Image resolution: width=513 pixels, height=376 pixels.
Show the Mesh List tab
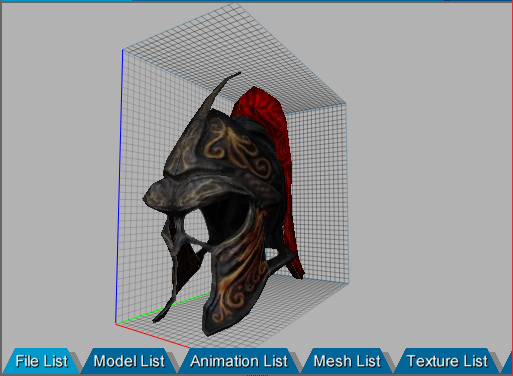tap(347, 361)
